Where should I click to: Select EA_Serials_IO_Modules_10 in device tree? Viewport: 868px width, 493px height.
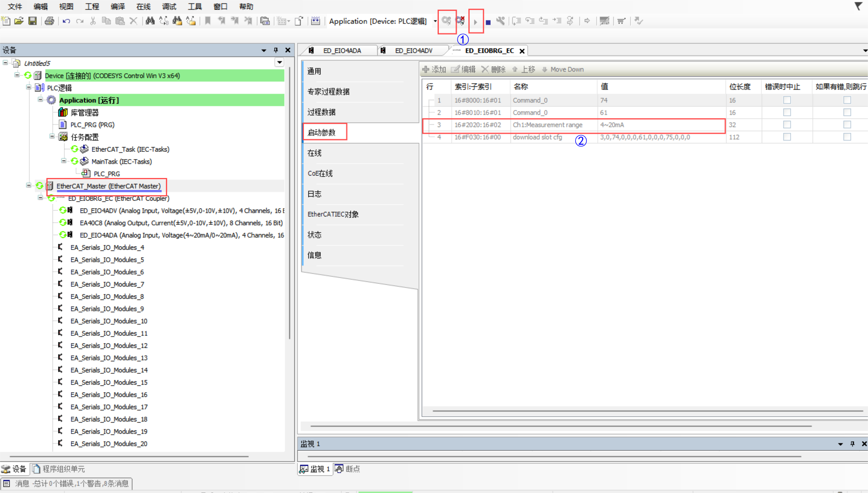pos(109,321)
